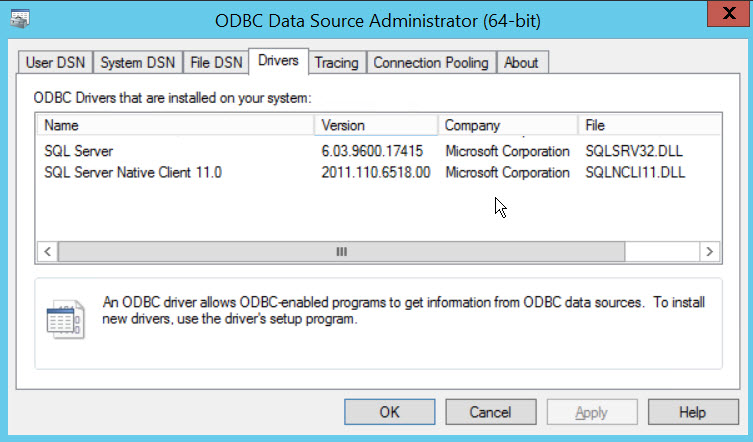Image resolution: width=753 pixels, height=442 pixels.
Task: Click the Apply button
Action: pyautogui.click(x=592, y=412)
